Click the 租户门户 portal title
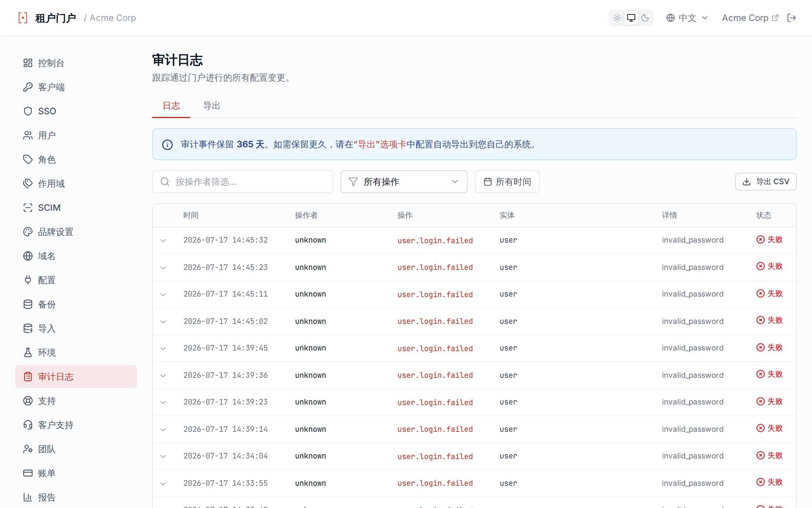 [56, 18]
